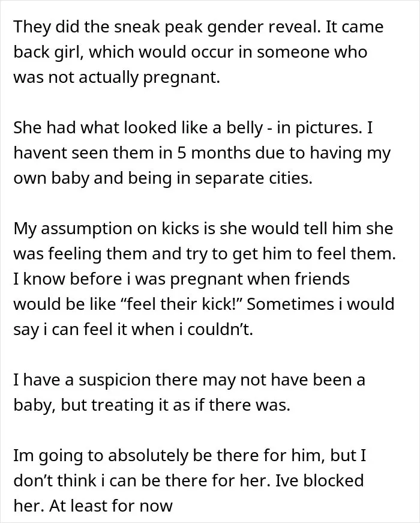Click the line "say i can feel it when i couldn't."
Image resolution: width=420 pixels, height=523 pixels.
133,329
